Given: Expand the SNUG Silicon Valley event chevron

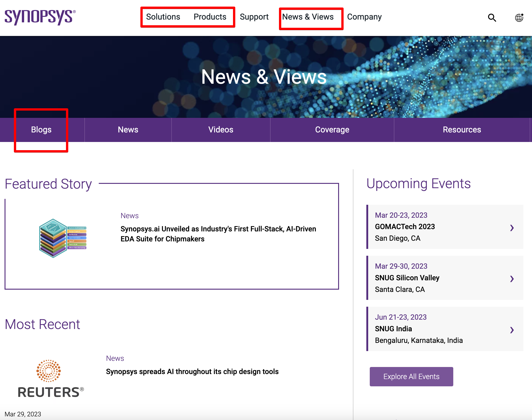Looking at the screenshot, I should click(x=512, y=279).
